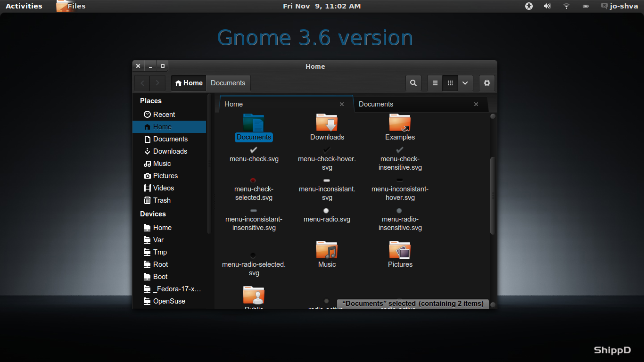The image size is (644, 362).
Task: Select menu-radio-selected.svg file
Action: click(x=254, y=264)
